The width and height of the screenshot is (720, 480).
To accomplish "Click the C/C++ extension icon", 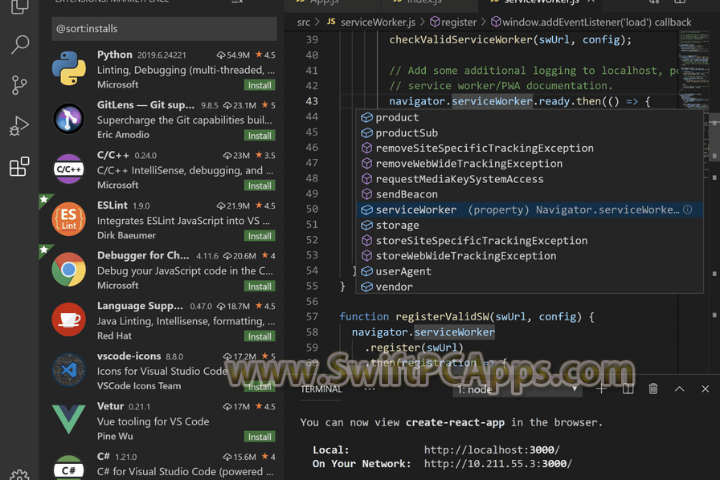I will pos(69,169).
